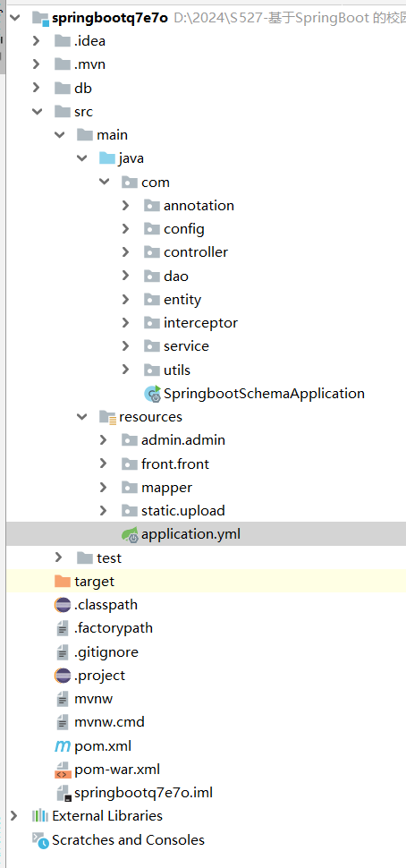This screenshot has height=868, width=406.
Task: Click the .project Eclipse icon
Action: (x=63, y=676)
